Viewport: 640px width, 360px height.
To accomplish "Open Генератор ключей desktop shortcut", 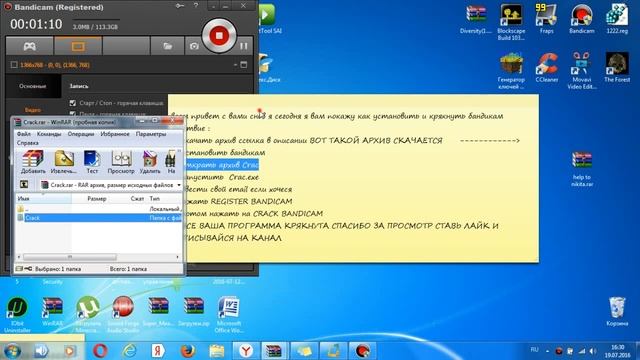I will [511, 71].
